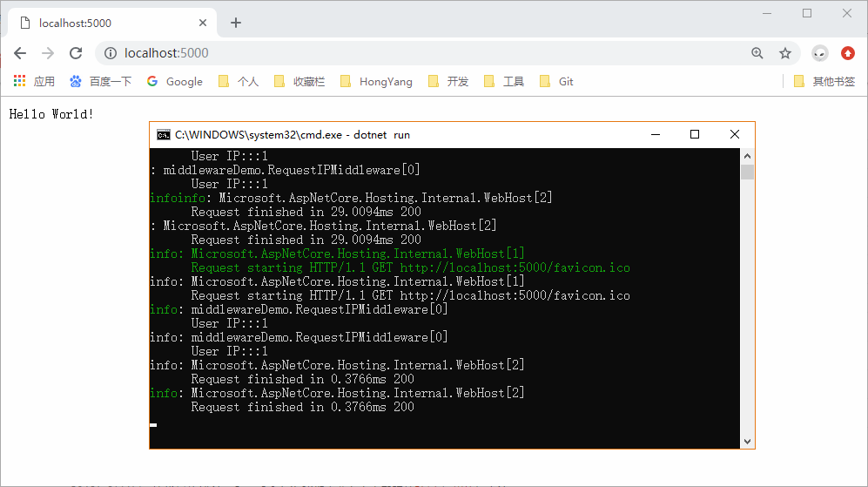Open the Google bookmark
The height and width of the screenshot is (487, 868).
(175, 81)
